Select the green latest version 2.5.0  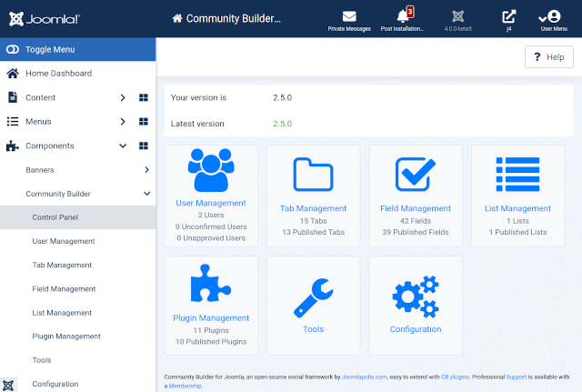click(283, 124)
